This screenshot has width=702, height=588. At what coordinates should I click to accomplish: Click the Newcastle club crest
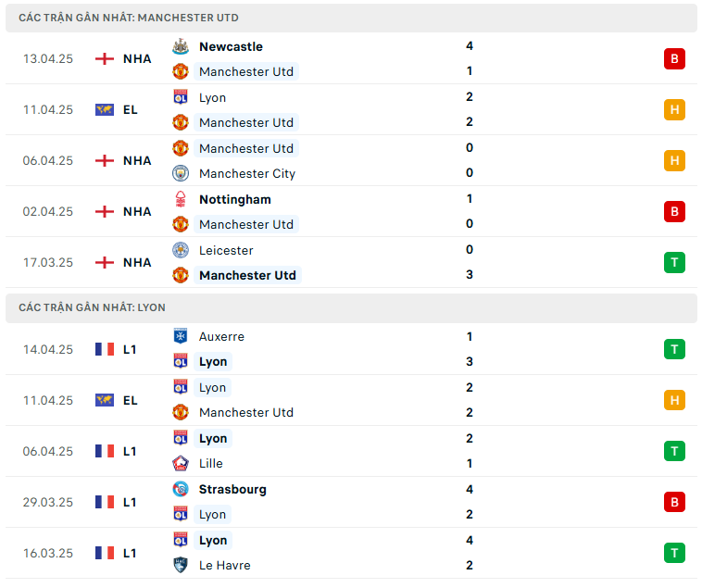pyautogui.click(x=181, y=46)
